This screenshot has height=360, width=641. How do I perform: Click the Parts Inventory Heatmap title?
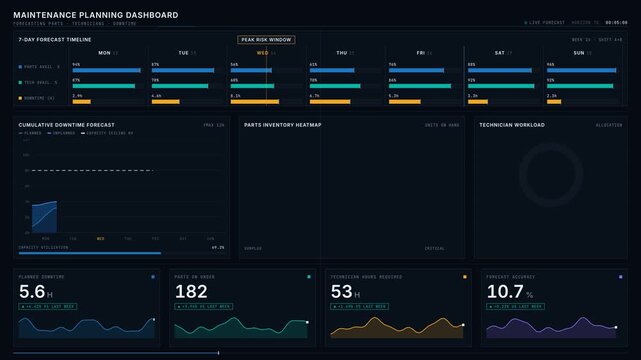pos(282,125)
